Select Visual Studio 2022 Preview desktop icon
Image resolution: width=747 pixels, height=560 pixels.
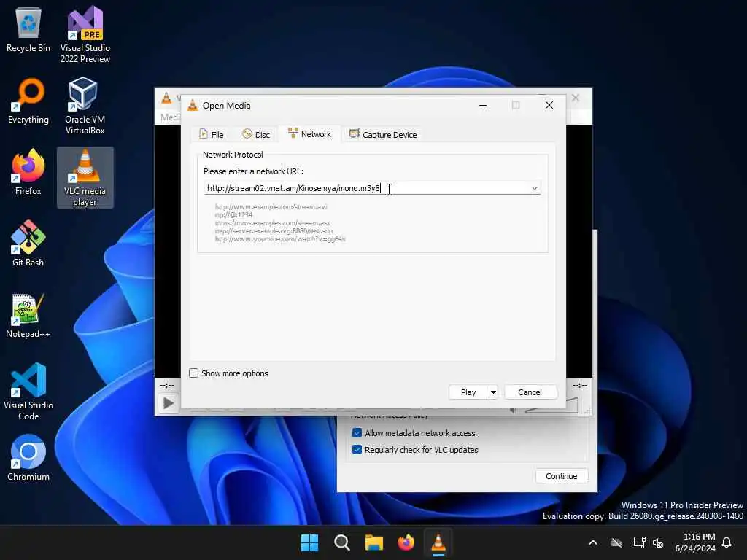[85, 34]
